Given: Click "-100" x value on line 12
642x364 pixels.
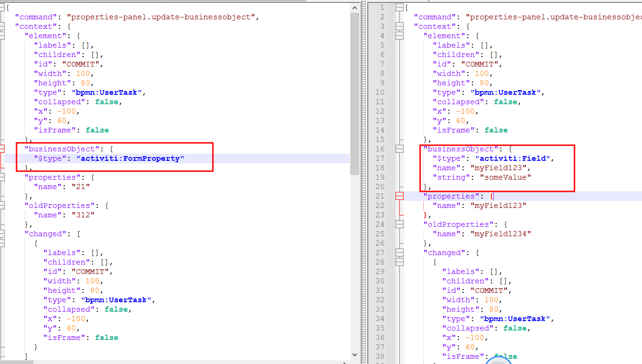Looking at the screenshot, I should [466, 111].
